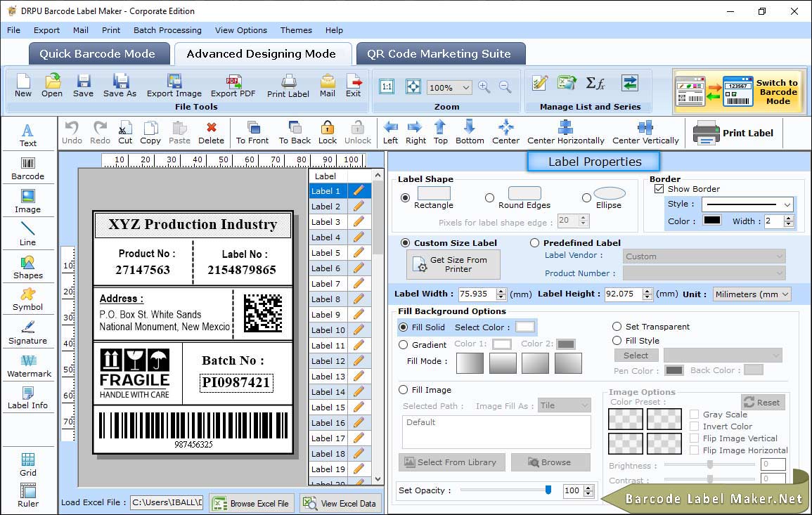Choose the Line drawing tool
812x515 pixels.
pyautogui.click(x=28, y=234)
